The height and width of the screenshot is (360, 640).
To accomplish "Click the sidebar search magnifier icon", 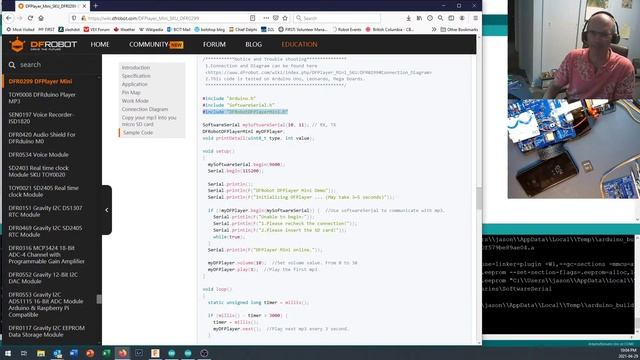I will pyautogui.click(x=12, y=65).
